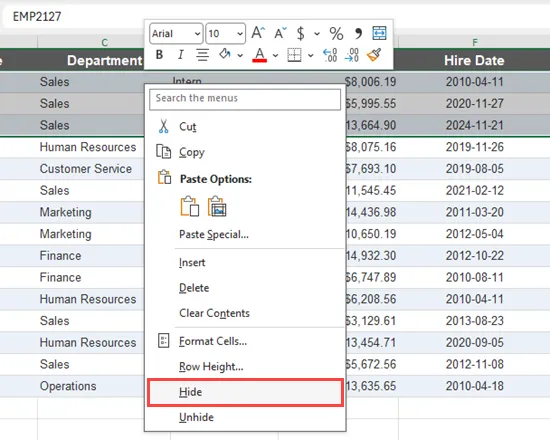The image size is (550, 440).
Task: Select salary cell showing 13,635.65
Action: [x=372, y=386]
